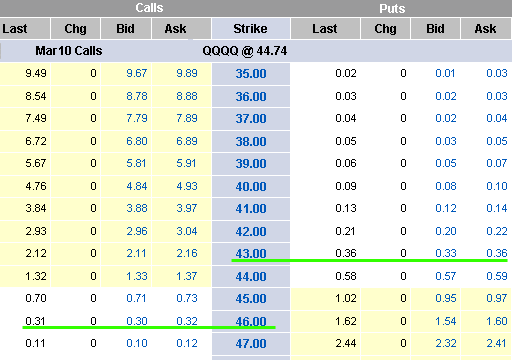Click put ask 0.03 for strike 36
Screen dimensions: 512x360
point(497,96)
